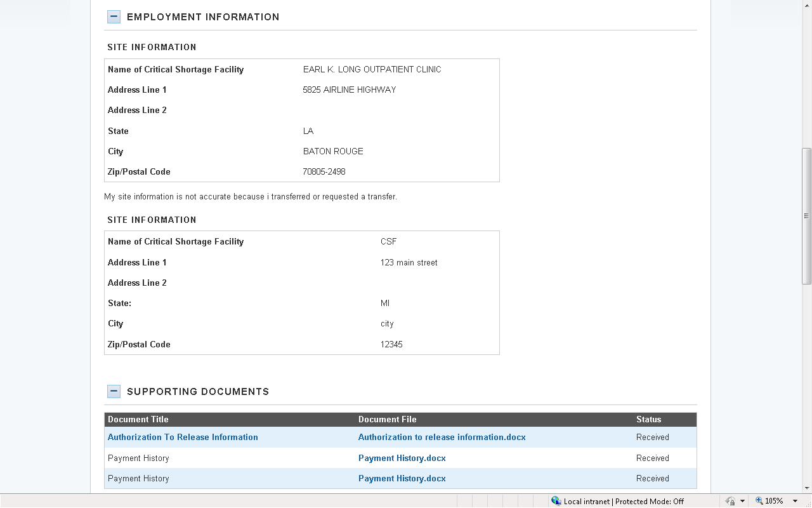Image resolution: width=812 pixels, height=508 pixels.
Task: Collapse the Supporting Documents section
Action: [x=114, y=392]
